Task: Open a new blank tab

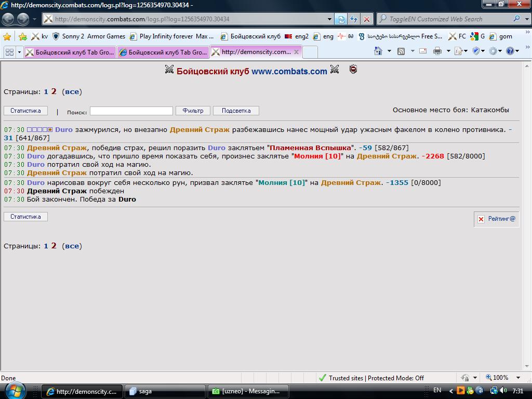Action: pos(310,52)
